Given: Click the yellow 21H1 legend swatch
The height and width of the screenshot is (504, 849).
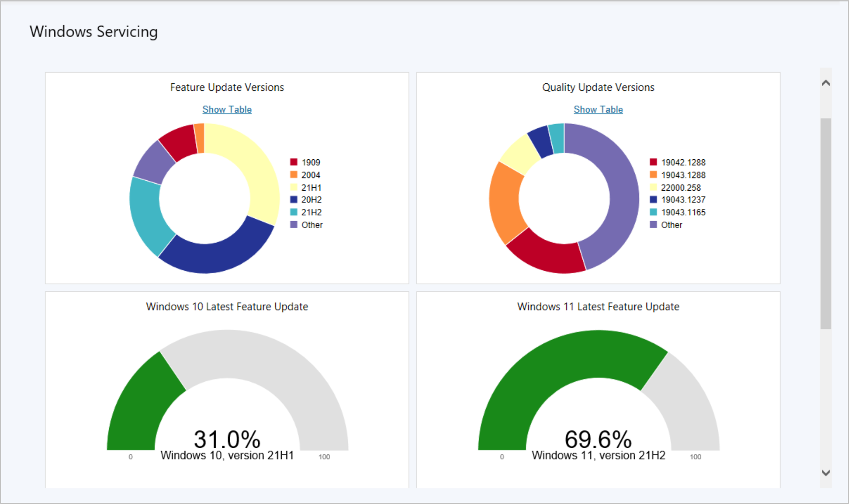Looking at the screenshot, I should click(x=294, y=187).
